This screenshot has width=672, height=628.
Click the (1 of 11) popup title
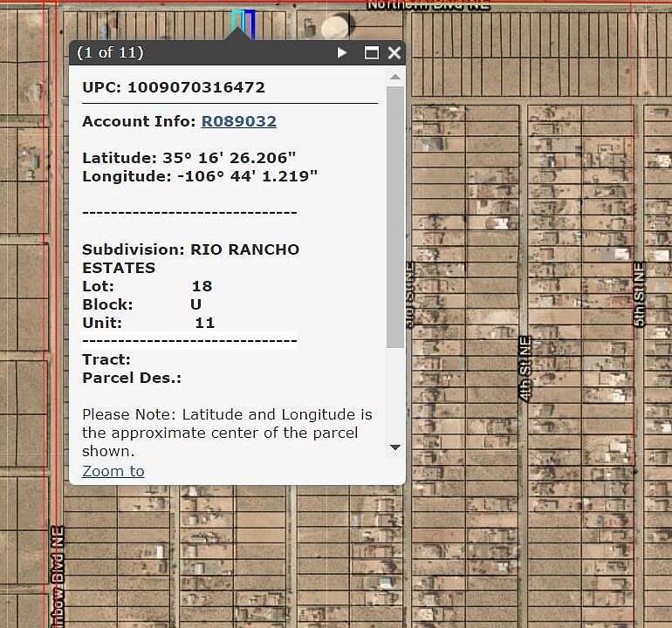point(110,52)
